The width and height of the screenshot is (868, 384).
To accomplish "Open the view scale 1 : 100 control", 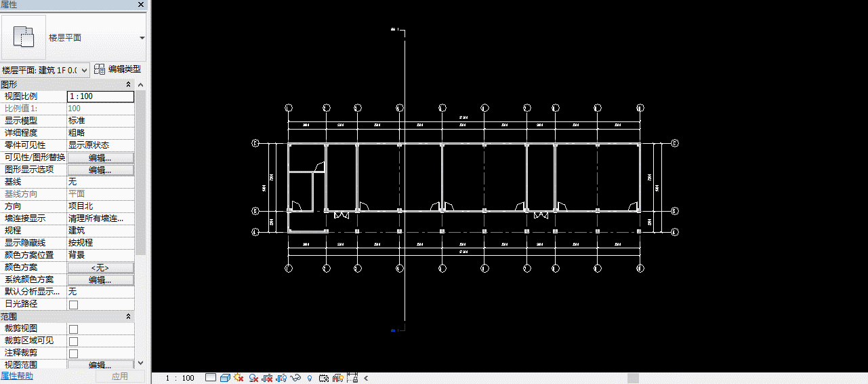I will pyautogui.click(x=180, y=378).
